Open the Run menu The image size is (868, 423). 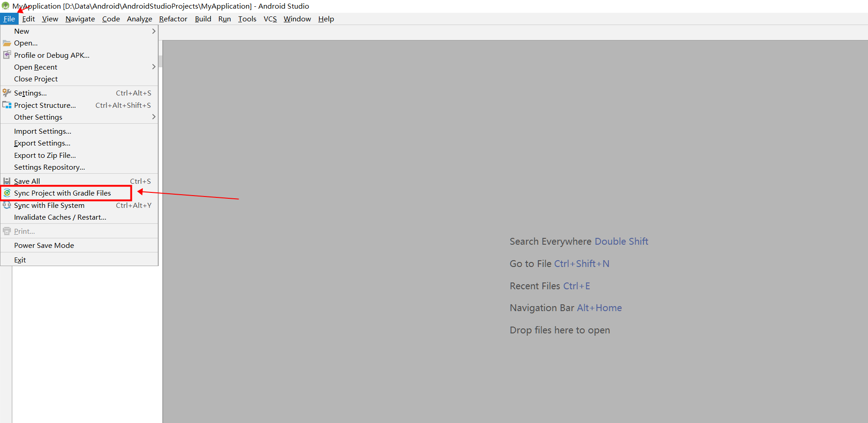coord(225,19)
